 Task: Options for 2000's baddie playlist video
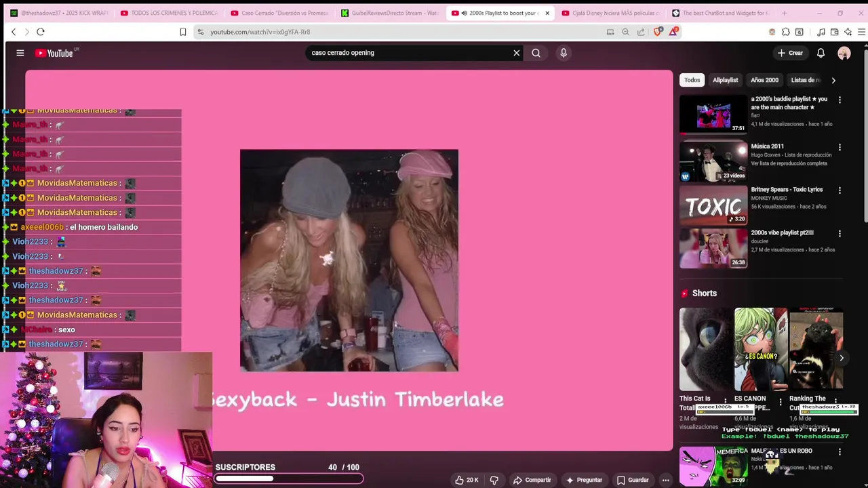pyautogui.click(x=840, y=100)
